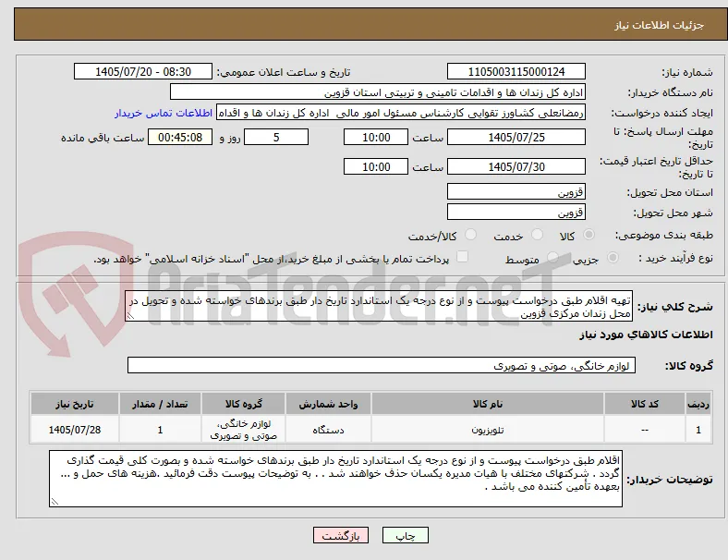Click the ردیف column header
This screenshot has height=560, width=728.
(698, 404)
